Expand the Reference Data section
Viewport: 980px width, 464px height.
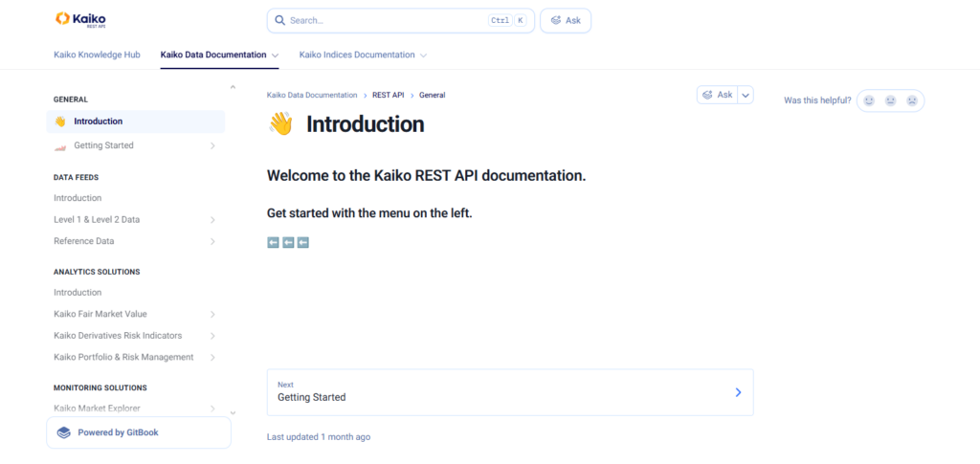click(212, 241)
